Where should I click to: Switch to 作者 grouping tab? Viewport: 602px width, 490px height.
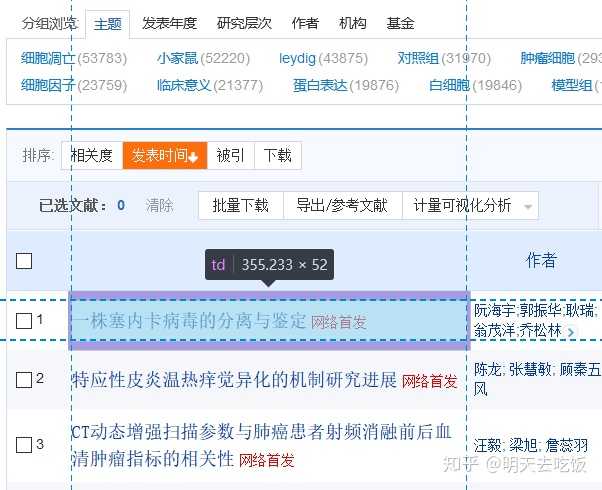(305, 23)
